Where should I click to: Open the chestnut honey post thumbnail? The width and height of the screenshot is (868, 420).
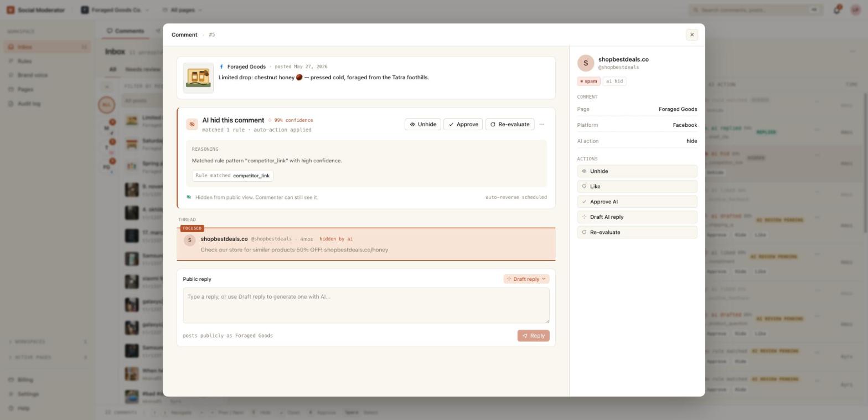pyautogui.click(x=198, y=78)
